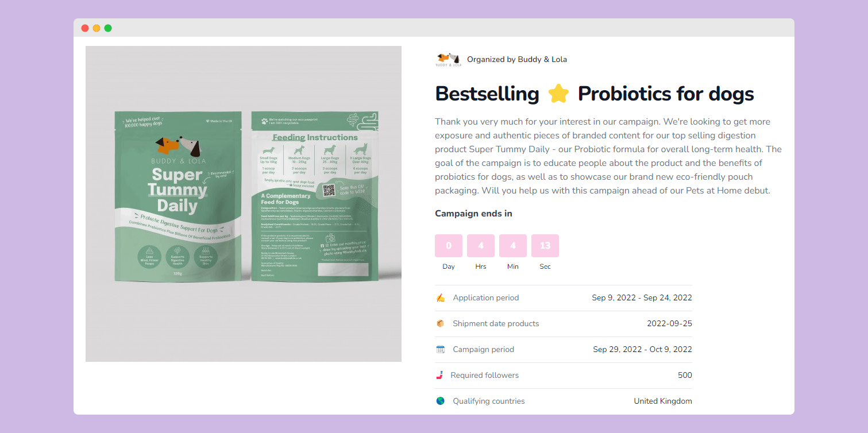The height and width of the screenshot is (433, 868).
Task: Click the icon beside Required followers
Action: [440, 375]
